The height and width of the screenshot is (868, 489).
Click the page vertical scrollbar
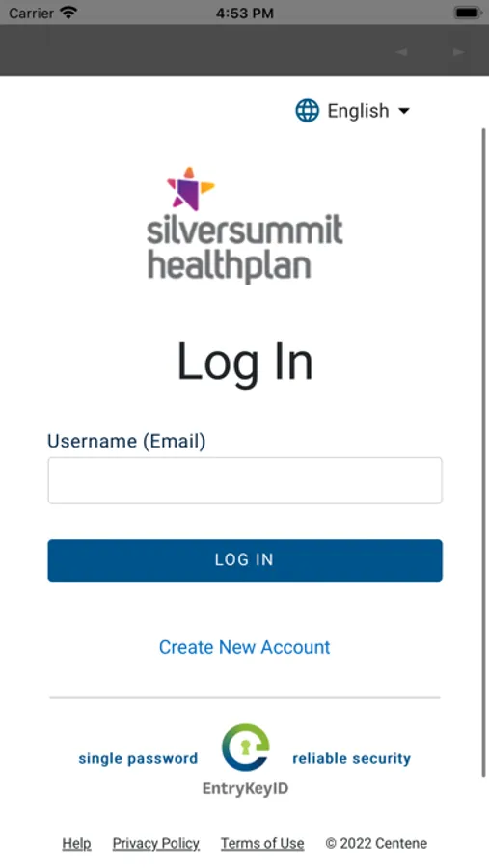[x=483, y=452]
